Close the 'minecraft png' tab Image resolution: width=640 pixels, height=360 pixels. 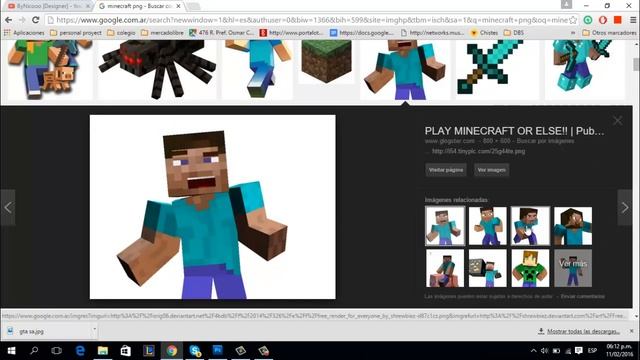[x=178, y=6]
